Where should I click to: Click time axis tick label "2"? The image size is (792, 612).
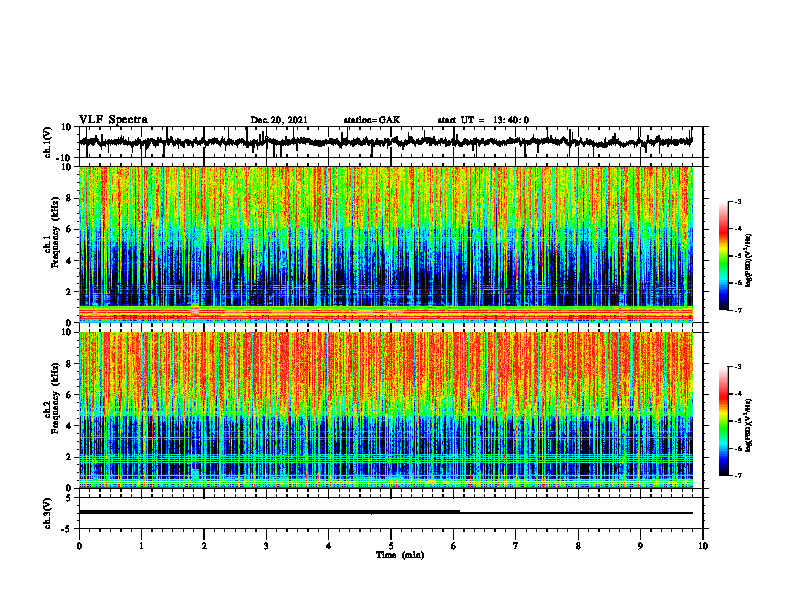(204, 546)
